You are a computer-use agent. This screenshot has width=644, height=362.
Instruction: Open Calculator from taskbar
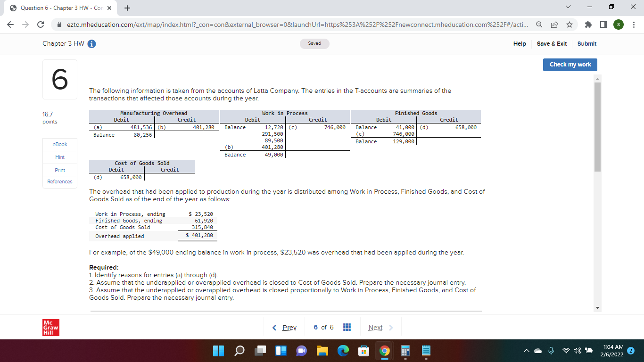point(405,351)
